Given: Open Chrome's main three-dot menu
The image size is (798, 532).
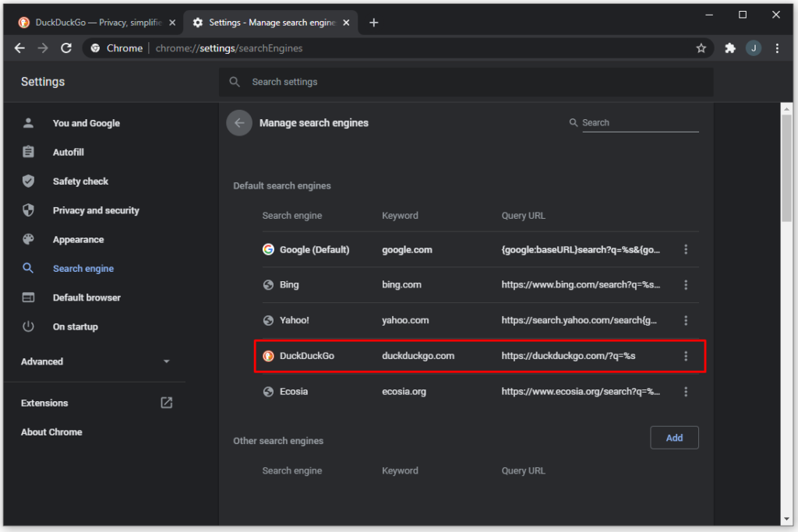Looking at the screenshot, I should tap(778, 48).
